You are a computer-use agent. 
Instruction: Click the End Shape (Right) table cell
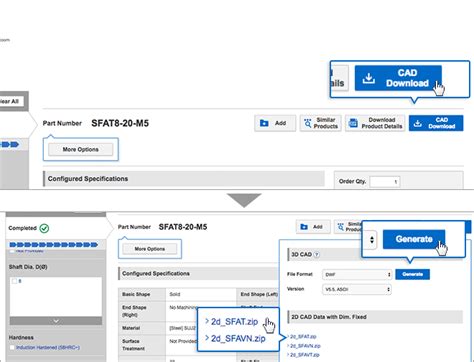click(142, 311)
